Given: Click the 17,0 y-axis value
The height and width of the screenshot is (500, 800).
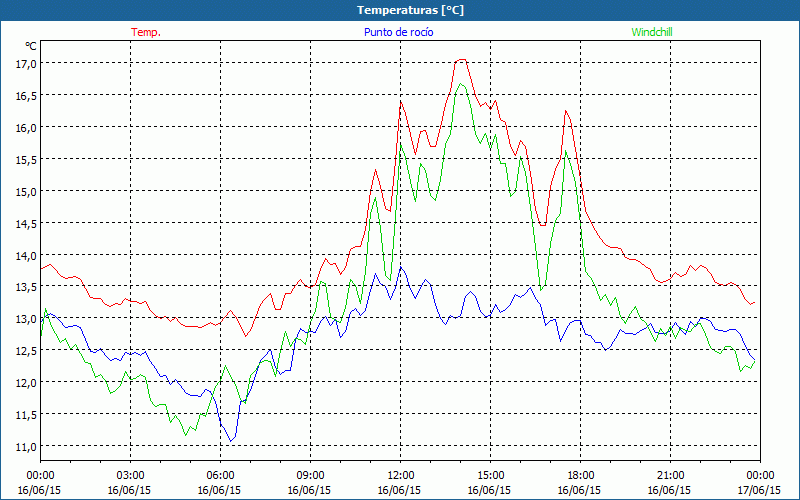Looking at the screenshot, I should (x=28, y=64).
